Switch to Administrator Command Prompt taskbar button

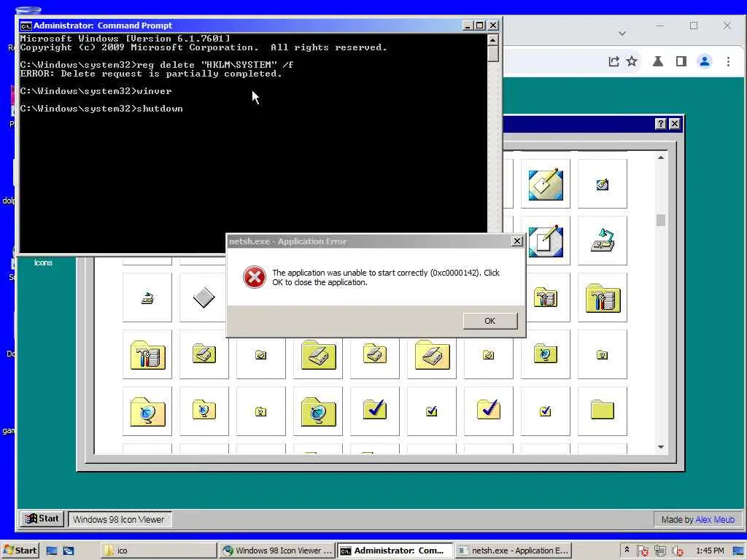tap(395, 551)
